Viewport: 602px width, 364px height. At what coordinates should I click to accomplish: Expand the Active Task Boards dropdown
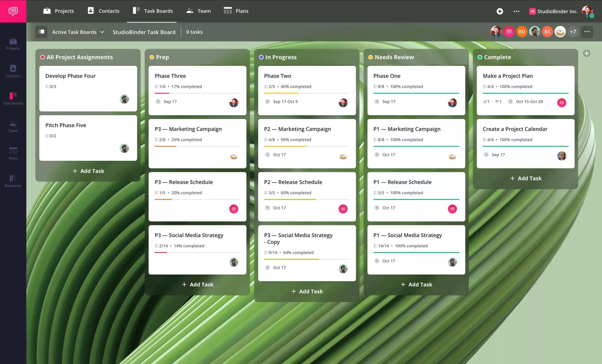point(78,32)
